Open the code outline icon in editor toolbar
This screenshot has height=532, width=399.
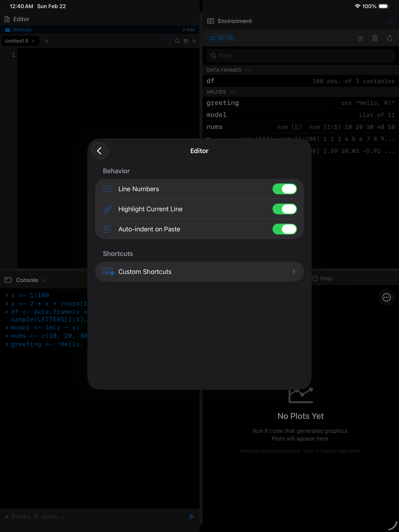click(186, 41)
